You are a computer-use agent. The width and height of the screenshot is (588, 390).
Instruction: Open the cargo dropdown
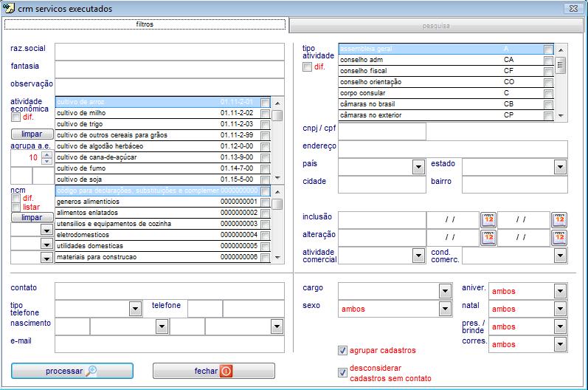coord(444,290)
